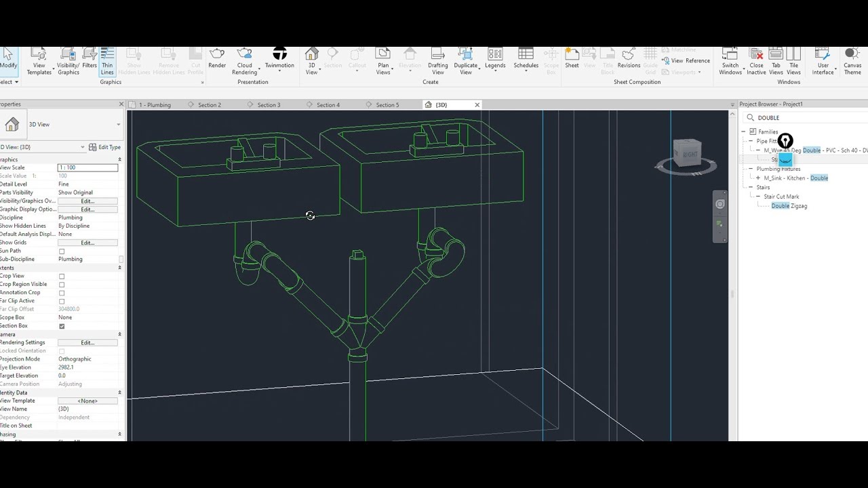The image size is (868, 488).
Task: Click the View Template None button
Action: [x=87, y=401]
